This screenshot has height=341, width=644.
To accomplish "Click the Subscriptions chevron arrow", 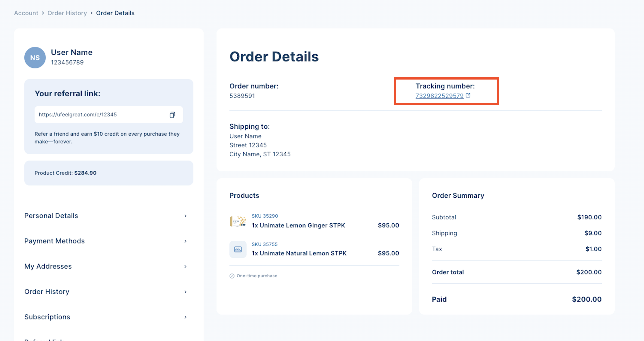I will (x=185, y=317).
